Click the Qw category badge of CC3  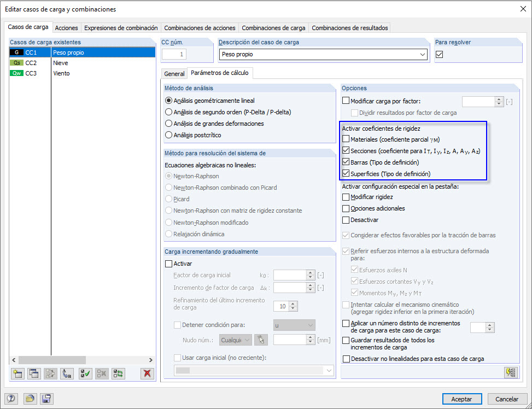[x=16, y=73]
